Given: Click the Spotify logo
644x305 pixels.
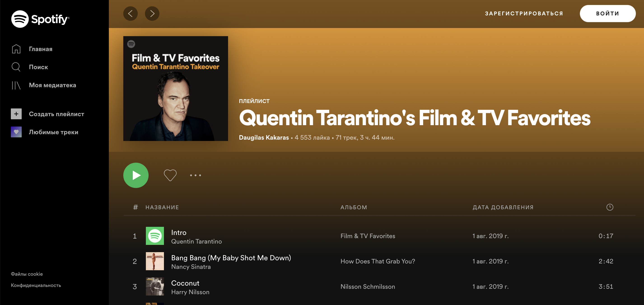Looking at the screenshot, I should [40, 19].
